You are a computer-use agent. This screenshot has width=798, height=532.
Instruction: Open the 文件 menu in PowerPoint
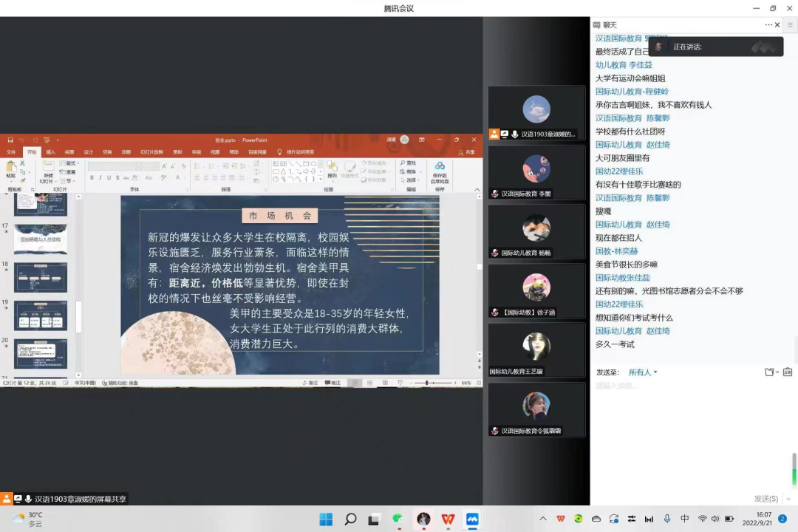coord(11,152)
